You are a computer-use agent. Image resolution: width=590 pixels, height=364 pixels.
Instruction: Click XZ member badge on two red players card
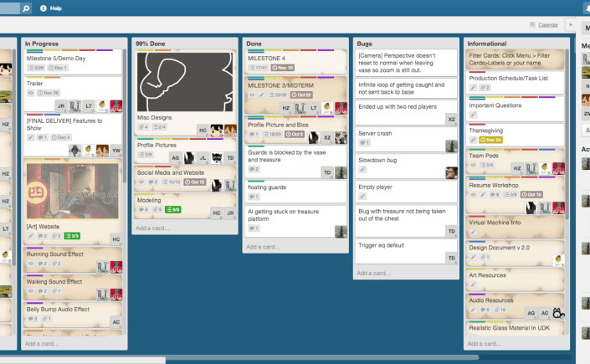(x=451, y=120)
